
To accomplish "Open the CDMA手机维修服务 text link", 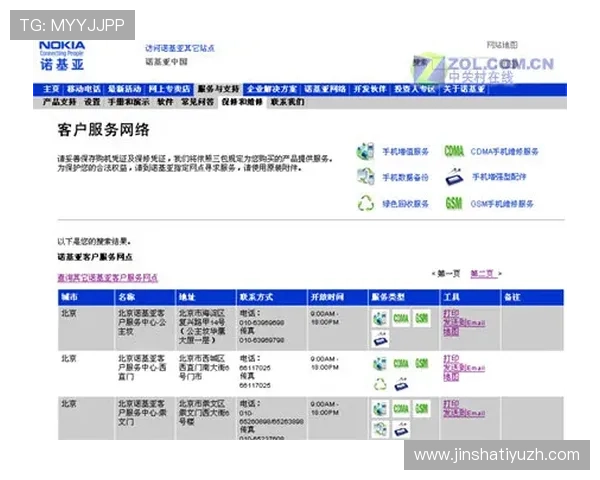I will (x=504, y=152).
